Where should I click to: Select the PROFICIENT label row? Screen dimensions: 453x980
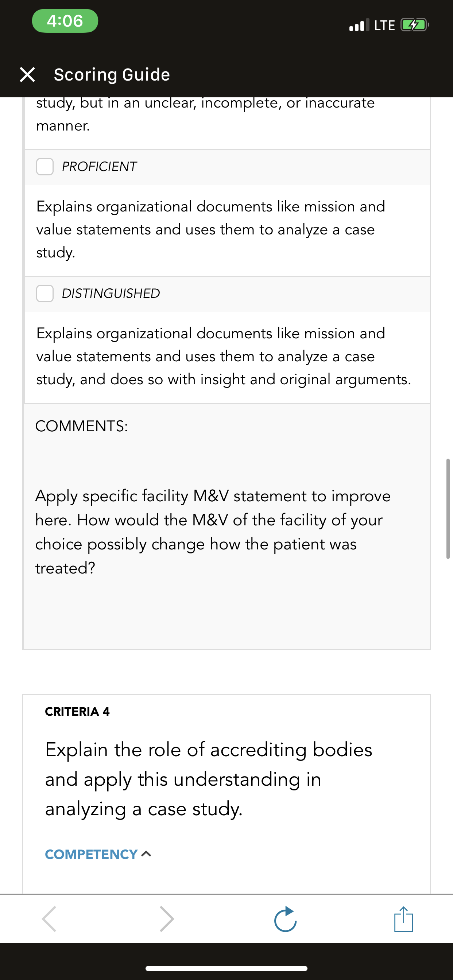228,167
